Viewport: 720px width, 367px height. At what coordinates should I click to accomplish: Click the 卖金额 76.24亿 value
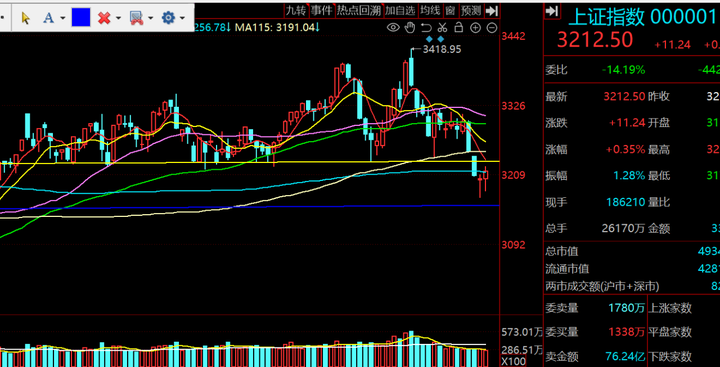(x=625, y=356)
